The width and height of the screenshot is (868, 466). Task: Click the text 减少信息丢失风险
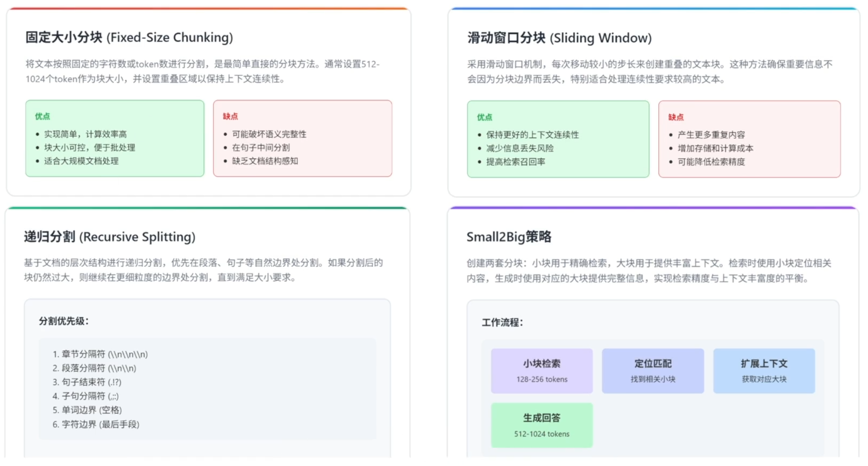(520, 148)
